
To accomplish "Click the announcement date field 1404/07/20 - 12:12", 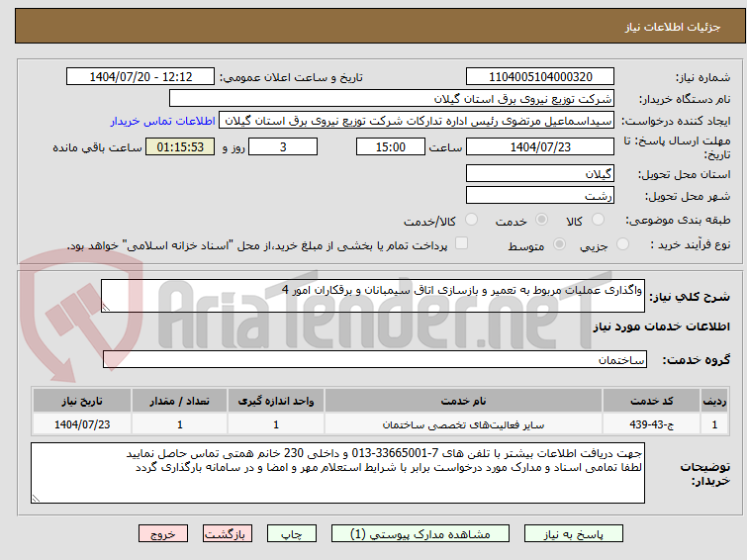I will [x=140, y=77].
